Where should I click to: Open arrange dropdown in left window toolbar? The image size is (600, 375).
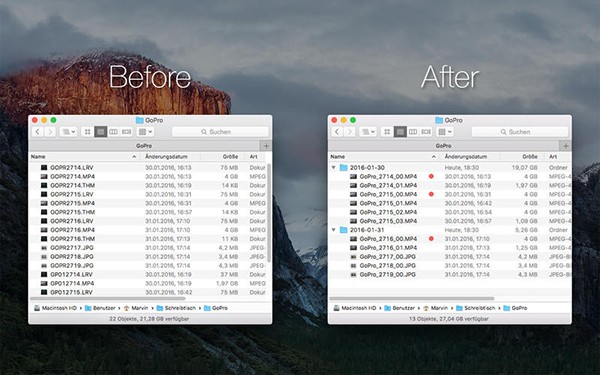coord(145,132)
